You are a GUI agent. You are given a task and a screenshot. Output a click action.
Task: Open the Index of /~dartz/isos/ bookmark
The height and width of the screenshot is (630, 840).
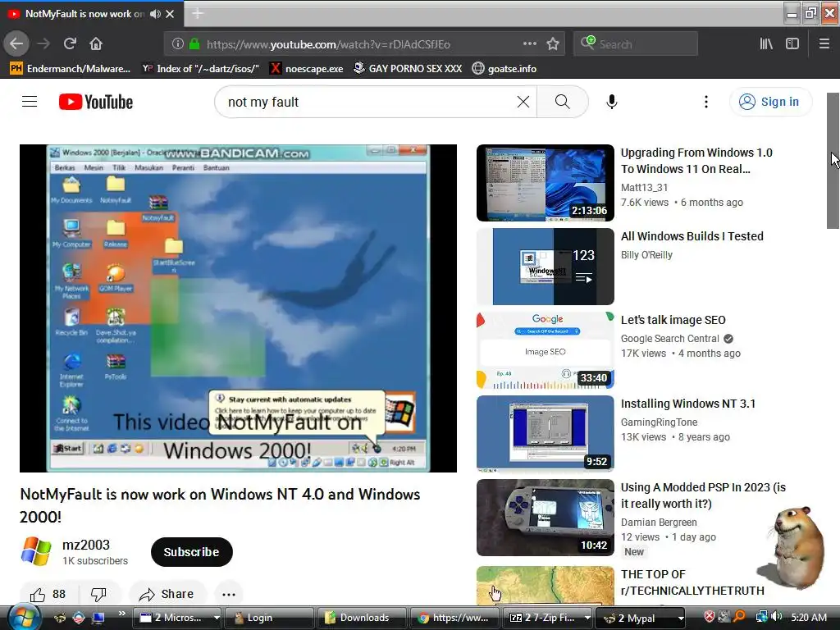[201, 69]
